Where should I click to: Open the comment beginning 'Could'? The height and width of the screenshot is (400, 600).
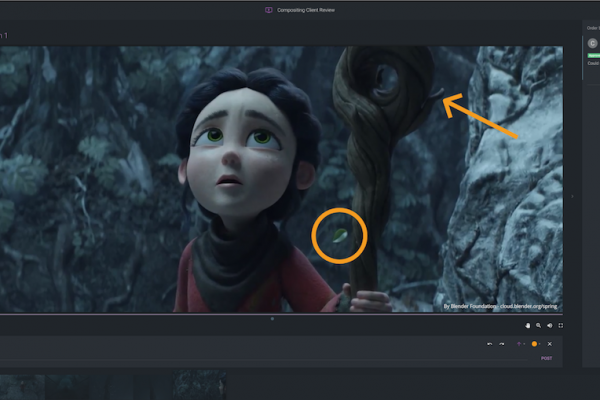click(x=593, y=63)
